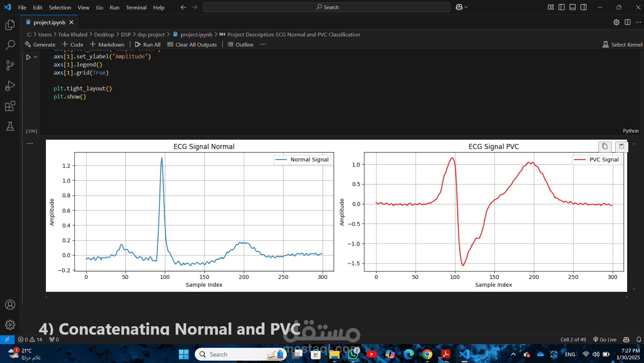Open the cell output more actions menu

click(30, 143)
